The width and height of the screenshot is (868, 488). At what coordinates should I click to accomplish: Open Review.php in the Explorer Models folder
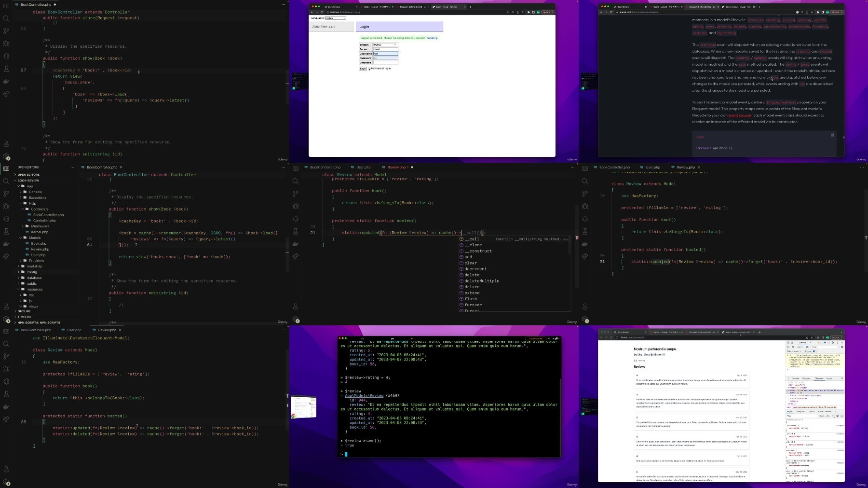40,249
